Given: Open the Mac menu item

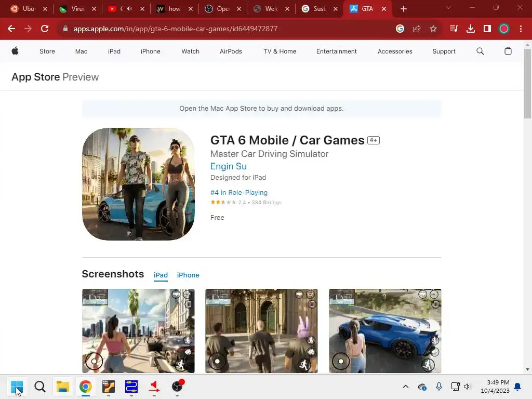Looking at the screenshot, I should click(x=81, y=51).
